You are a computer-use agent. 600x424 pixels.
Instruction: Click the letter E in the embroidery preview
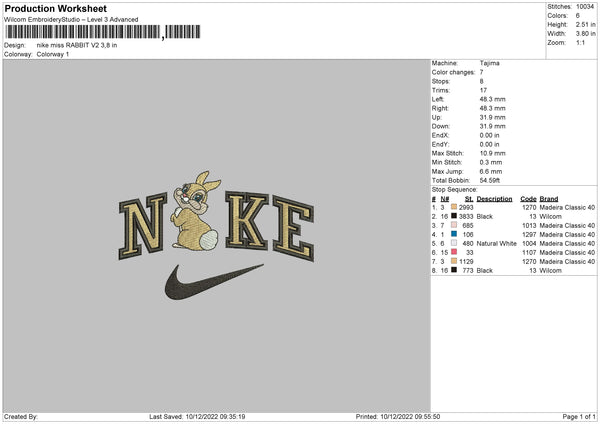(x=293, y=228)
